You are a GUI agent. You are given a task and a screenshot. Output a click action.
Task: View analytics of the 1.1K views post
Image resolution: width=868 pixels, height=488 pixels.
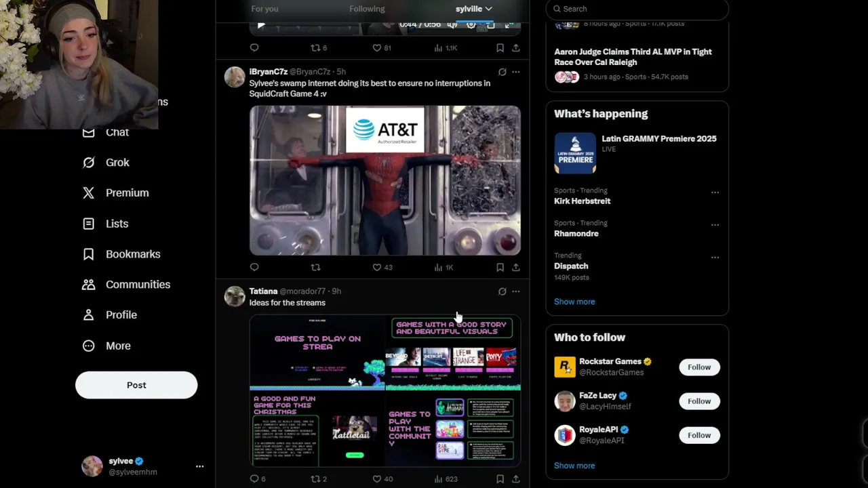(446, 47)
